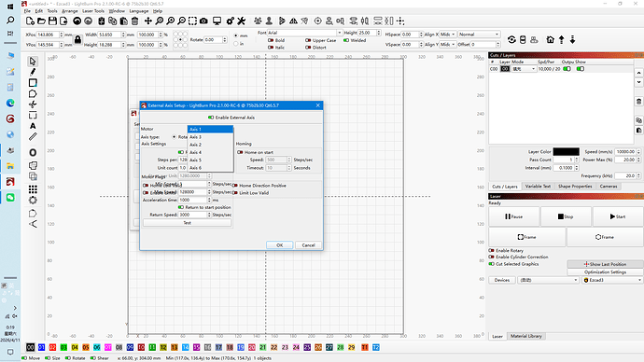Screen dimensions: 644x362
Task: Switch to the Shape Properties tab
Action: 575,187
